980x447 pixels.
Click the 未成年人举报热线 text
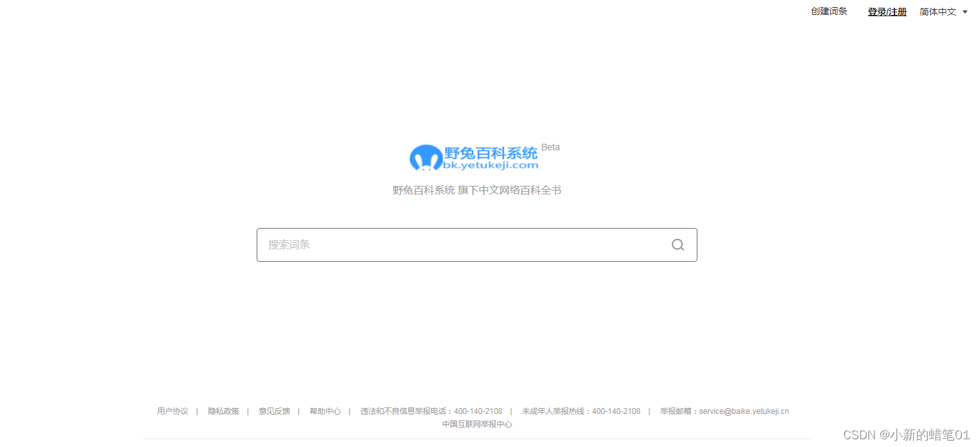coord(581,411)
